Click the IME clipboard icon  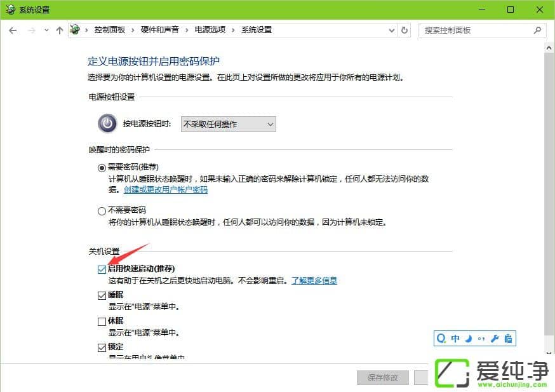pyautogui.click(x=508, y=339)
